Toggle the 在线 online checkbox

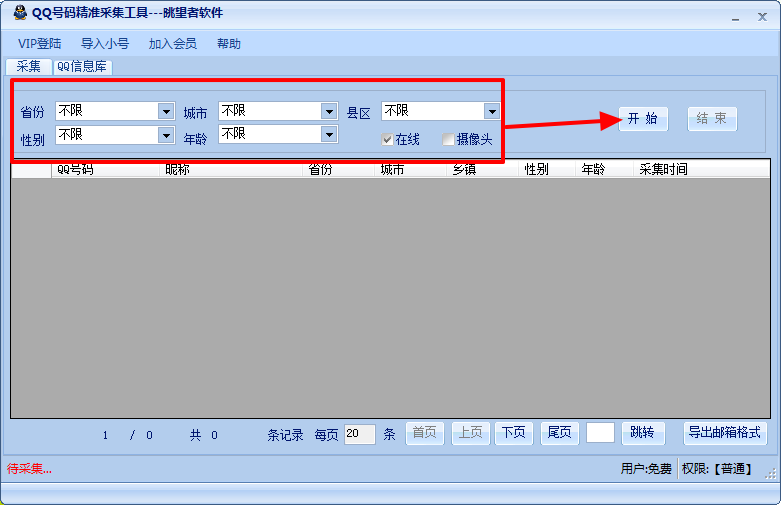(387, 139)
